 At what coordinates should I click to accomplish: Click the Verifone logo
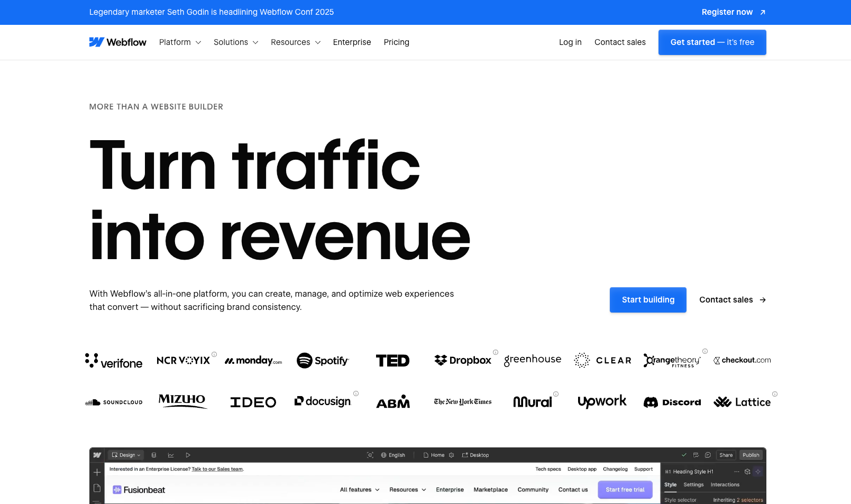coord(114,361)
